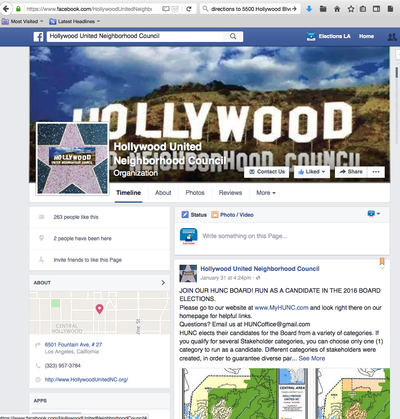
Task: Click the Facebook search magnifier icon
Action: tap(233, 36)
